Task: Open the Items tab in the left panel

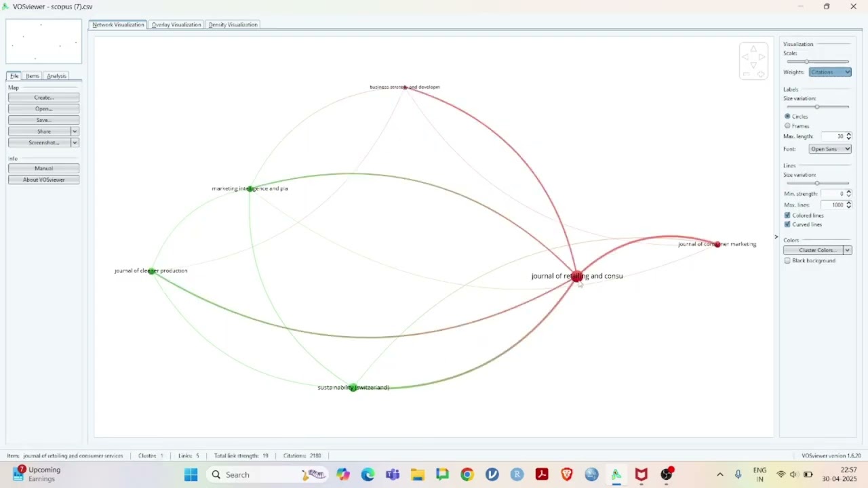Action: pyautogui.click(x=33, y=76)
